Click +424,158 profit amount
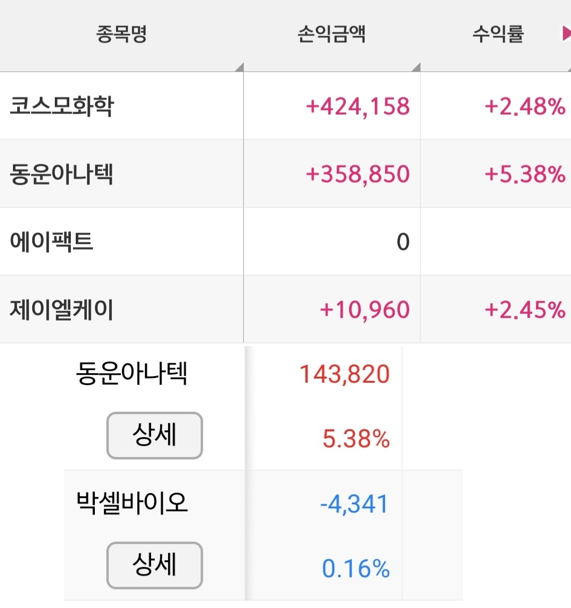571x608 pixels. (358, 106)
